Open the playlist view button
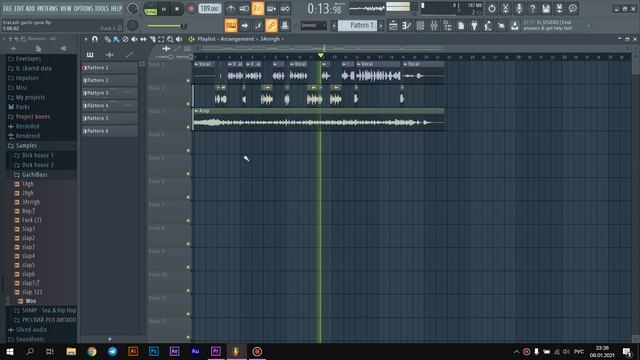Viewport: 640px width, 360px height. [x=393, y=26]
